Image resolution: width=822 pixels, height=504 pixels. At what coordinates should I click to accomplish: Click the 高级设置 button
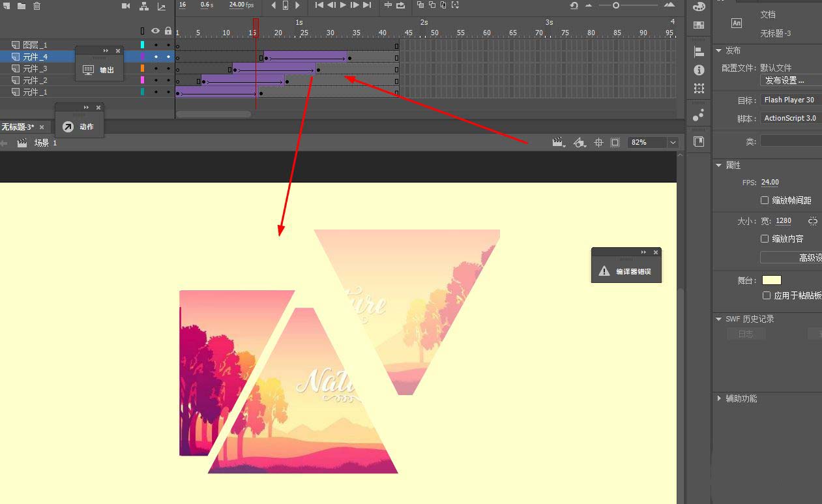tap(791, 258)
